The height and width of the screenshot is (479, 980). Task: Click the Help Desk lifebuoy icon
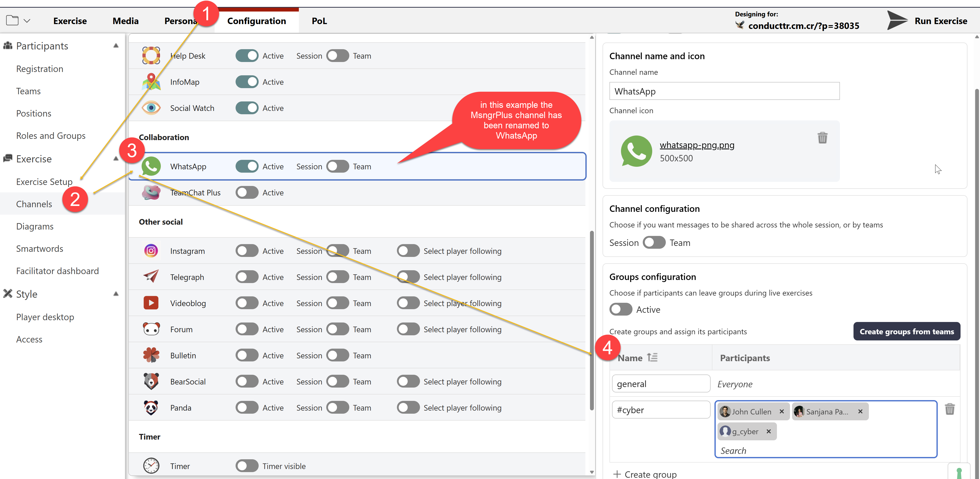pos(151,56)
